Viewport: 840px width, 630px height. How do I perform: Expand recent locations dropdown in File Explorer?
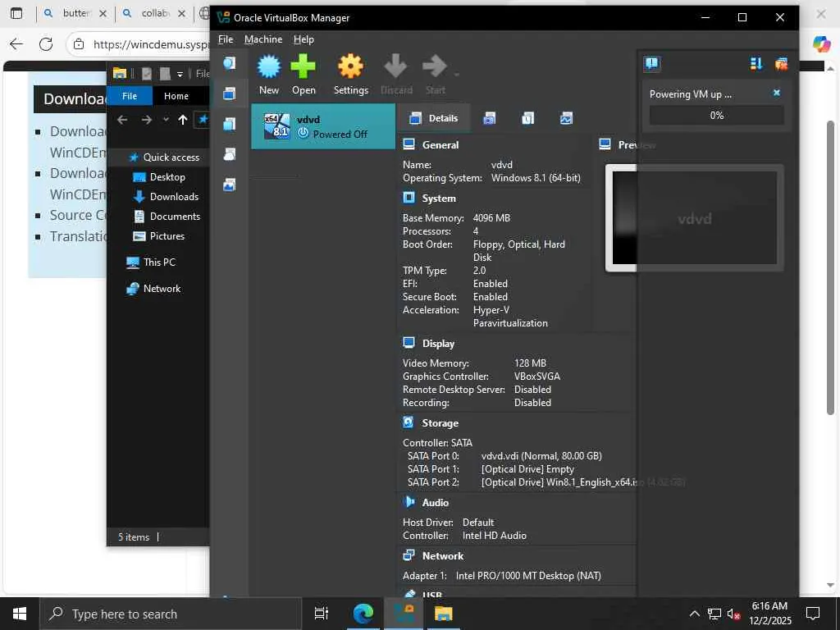(166, 120)
